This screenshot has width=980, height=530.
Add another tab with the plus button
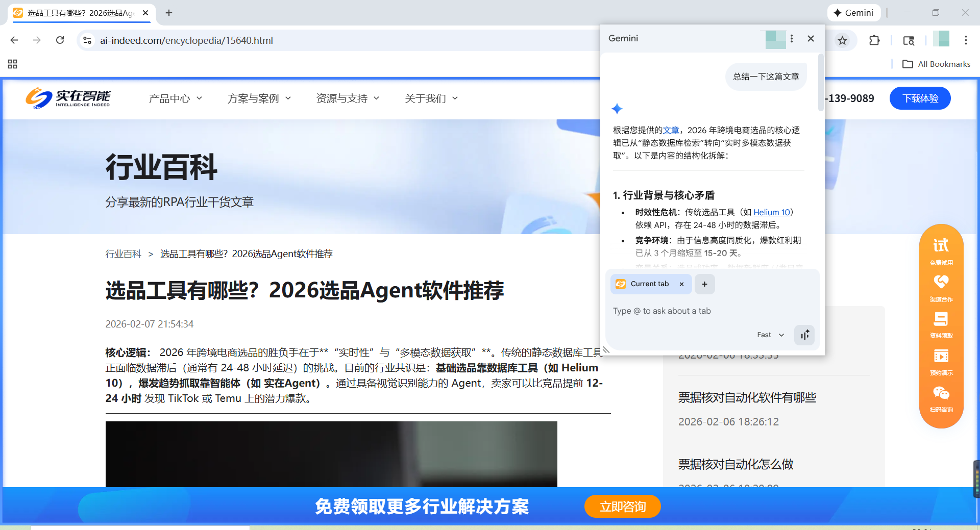(x=704, y=284)
